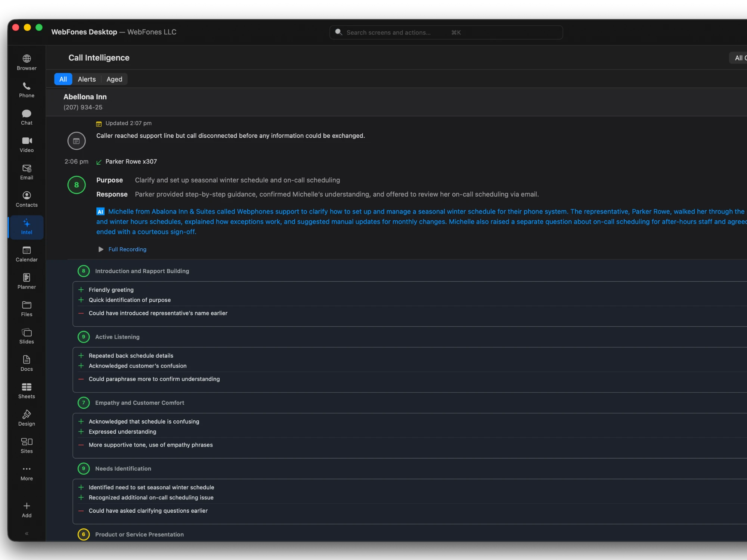Select the Intel sidebar icon

pos(27,227)
